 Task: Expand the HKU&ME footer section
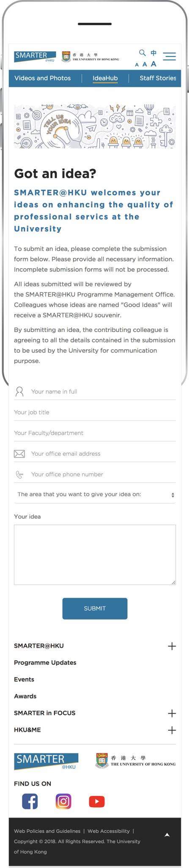tap(172, 730)
